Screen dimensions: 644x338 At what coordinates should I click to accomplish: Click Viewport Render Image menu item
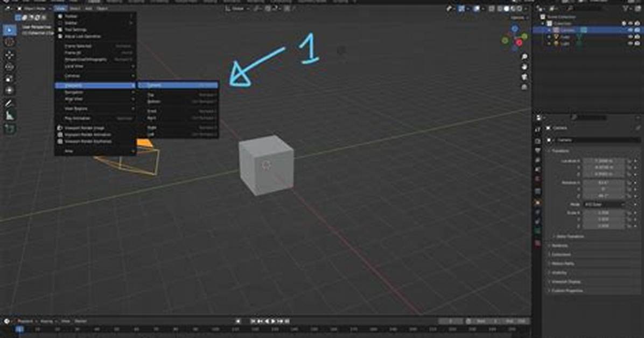pyautogui.click(x=95, y=128)
